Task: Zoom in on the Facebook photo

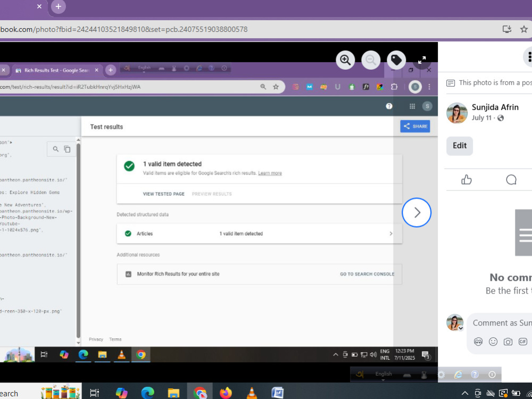Action: (345, 60)
